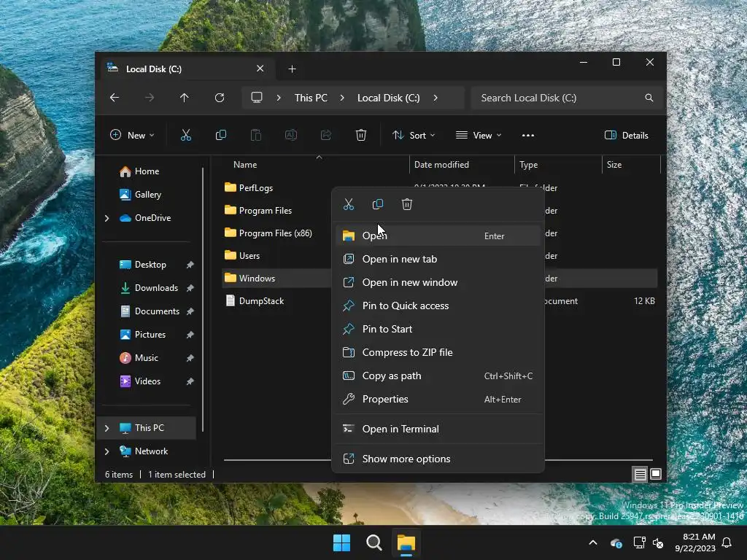Open the Sort dropdown
Image resolution: width=747 pixels, height=560 pixels.
[x=414, y=135]
